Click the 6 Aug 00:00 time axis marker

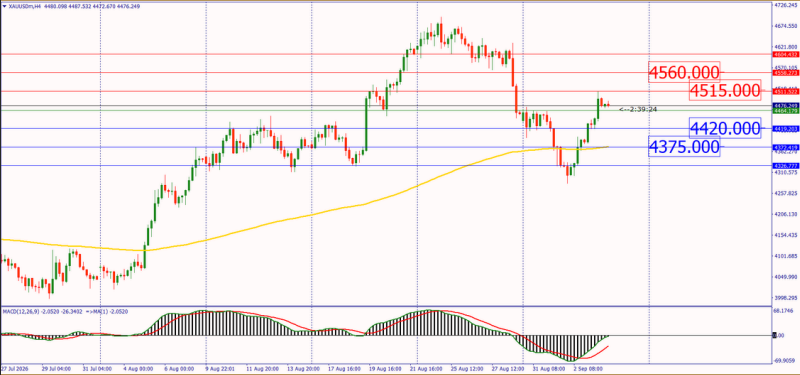click(x=178, y=368)
